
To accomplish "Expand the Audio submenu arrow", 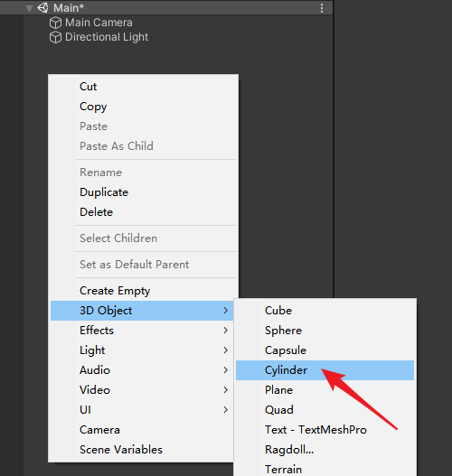I will click(x=225, y=370).
